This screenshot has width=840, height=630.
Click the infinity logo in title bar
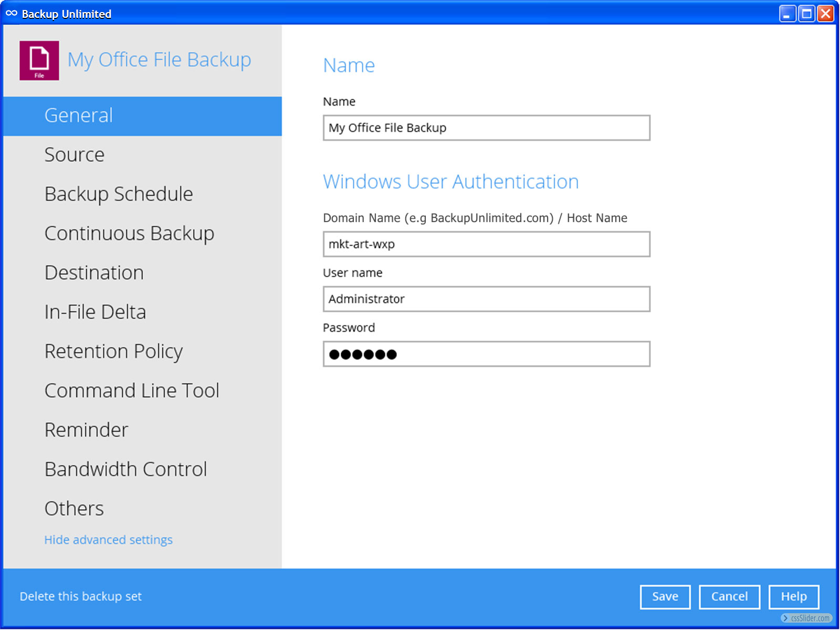[x=12, y=14]
